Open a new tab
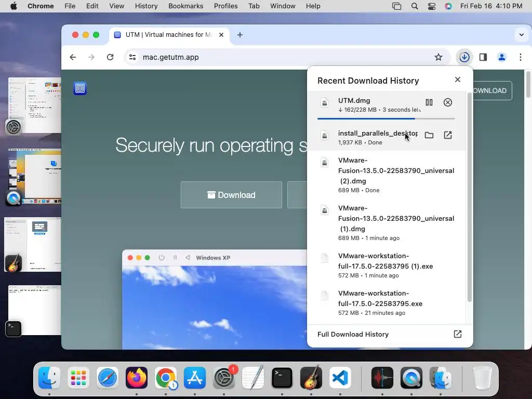Image resolution: width=532 pixels, height=399 pixels. [x=240, y=35]
